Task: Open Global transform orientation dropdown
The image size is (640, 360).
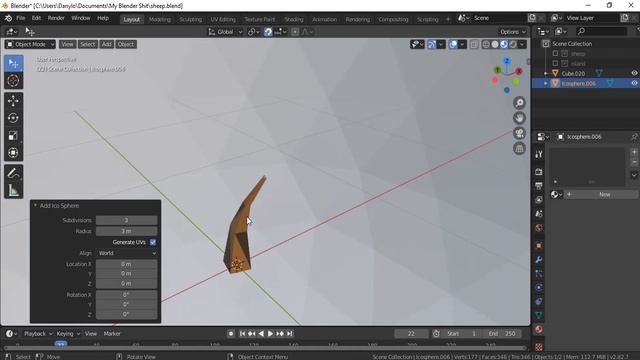Action: (x=225, y=32)
